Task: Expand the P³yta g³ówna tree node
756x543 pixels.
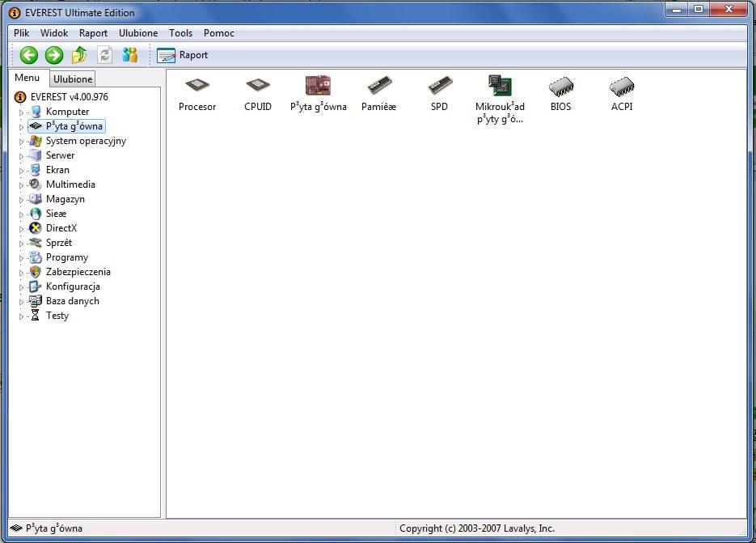Action: click(21, 127)
